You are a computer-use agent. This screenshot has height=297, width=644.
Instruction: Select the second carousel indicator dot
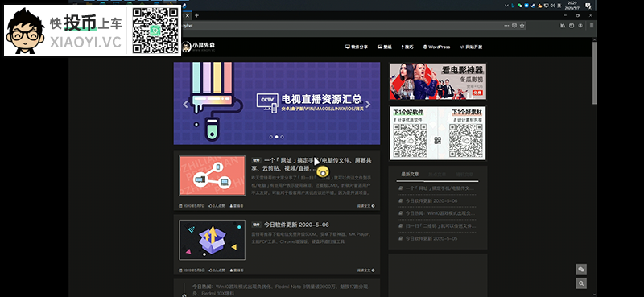(276, 137)
